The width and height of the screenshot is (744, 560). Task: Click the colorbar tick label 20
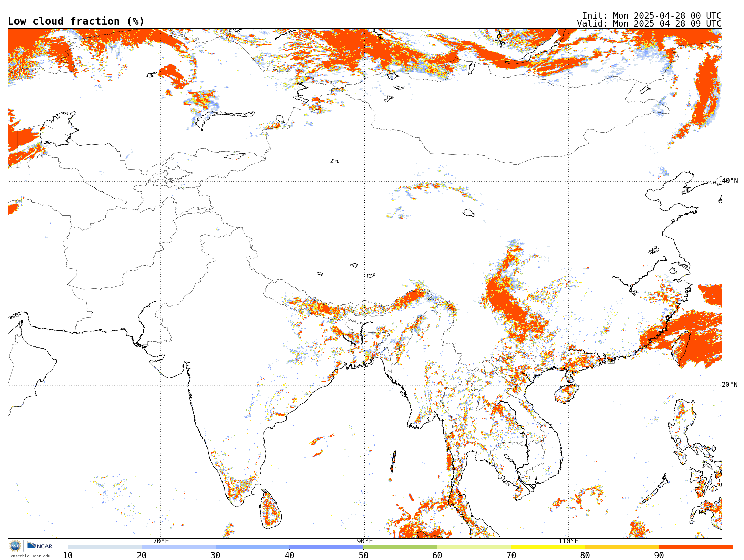click(142, 555)
